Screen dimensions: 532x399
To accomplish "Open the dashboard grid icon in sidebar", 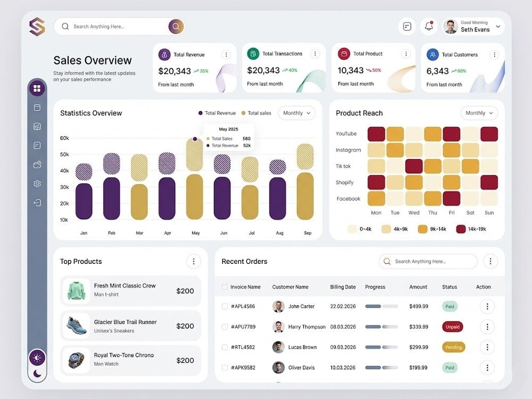I will (37, 88).
